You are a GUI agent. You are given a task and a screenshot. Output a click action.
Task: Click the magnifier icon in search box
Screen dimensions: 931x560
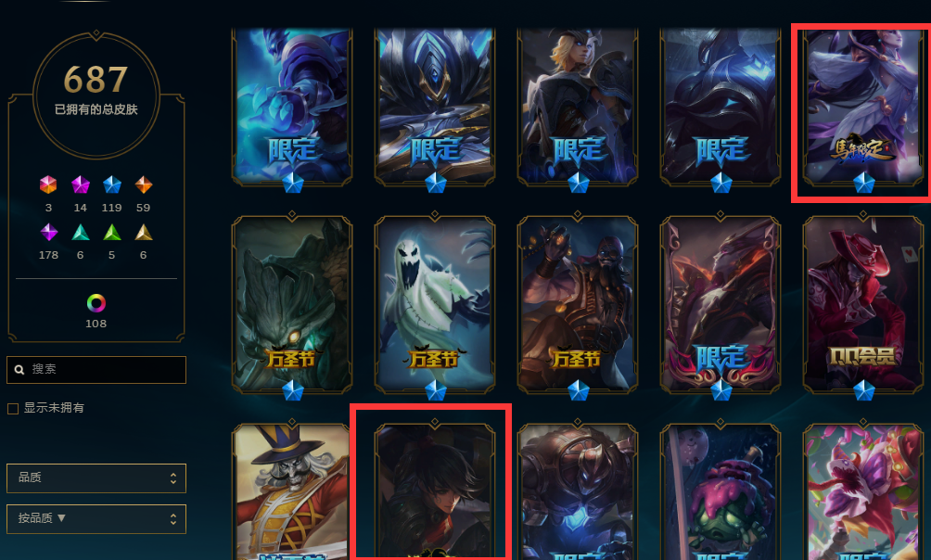(x=19, y=369)
